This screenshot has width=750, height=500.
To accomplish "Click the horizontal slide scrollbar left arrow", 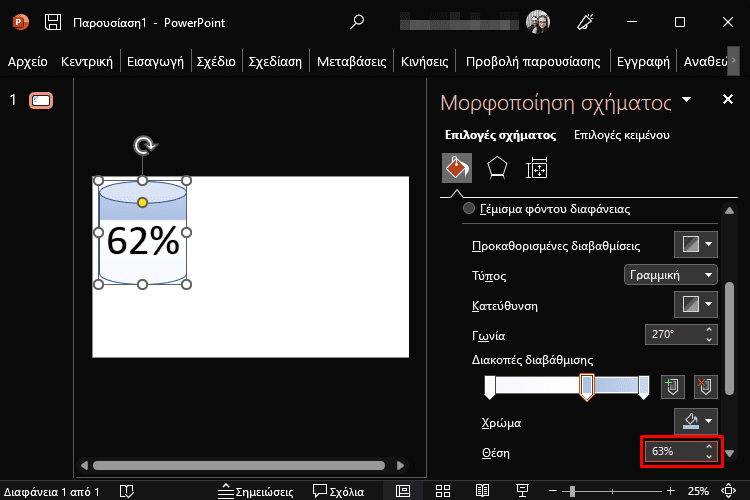I will (85, 465).
